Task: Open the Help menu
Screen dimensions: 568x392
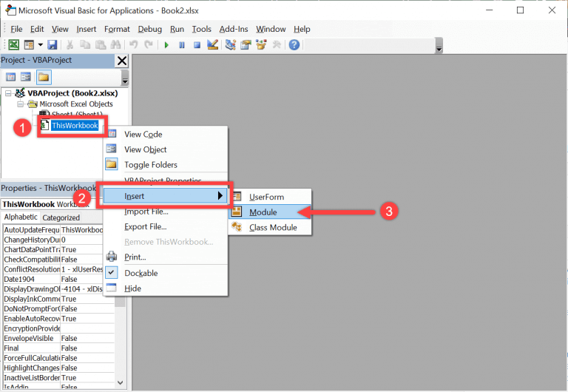Action: [x=302, y=29]
